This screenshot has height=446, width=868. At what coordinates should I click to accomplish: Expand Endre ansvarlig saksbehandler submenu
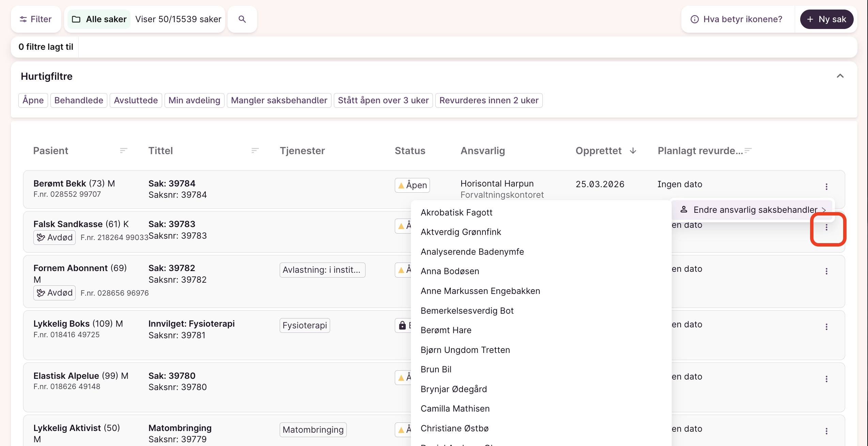tap(755, 210)
